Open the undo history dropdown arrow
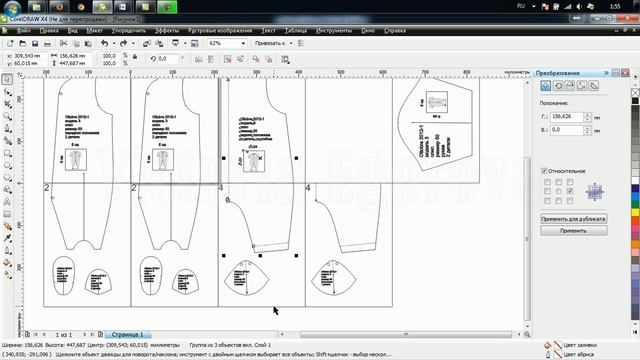640x360 pixels. pyautogui.click(x=114, y=43)
